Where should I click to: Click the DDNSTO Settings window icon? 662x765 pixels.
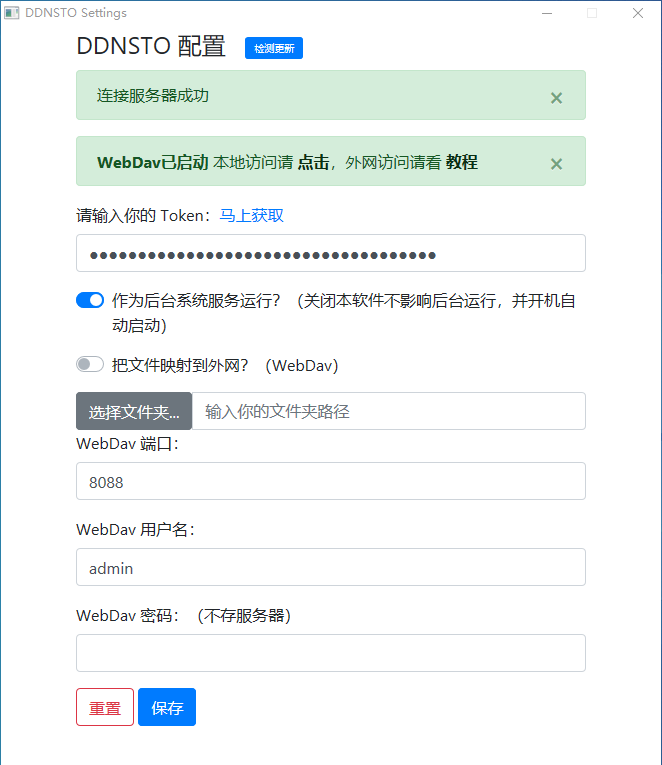pyautogui.click(x=11, y=13)
